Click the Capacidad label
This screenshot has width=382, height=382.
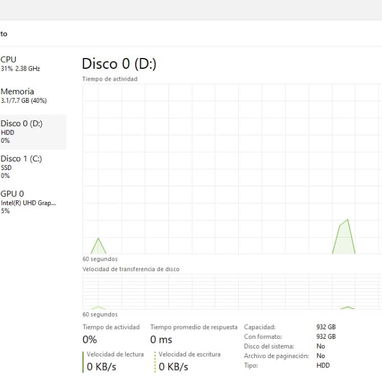[260, 327]
